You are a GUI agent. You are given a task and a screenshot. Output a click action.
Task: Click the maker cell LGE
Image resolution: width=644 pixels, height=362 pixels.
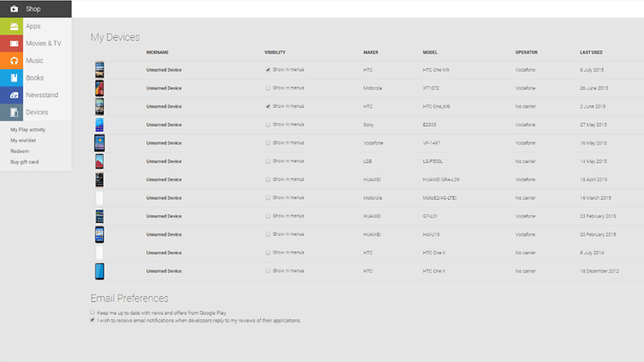(367, 162)
